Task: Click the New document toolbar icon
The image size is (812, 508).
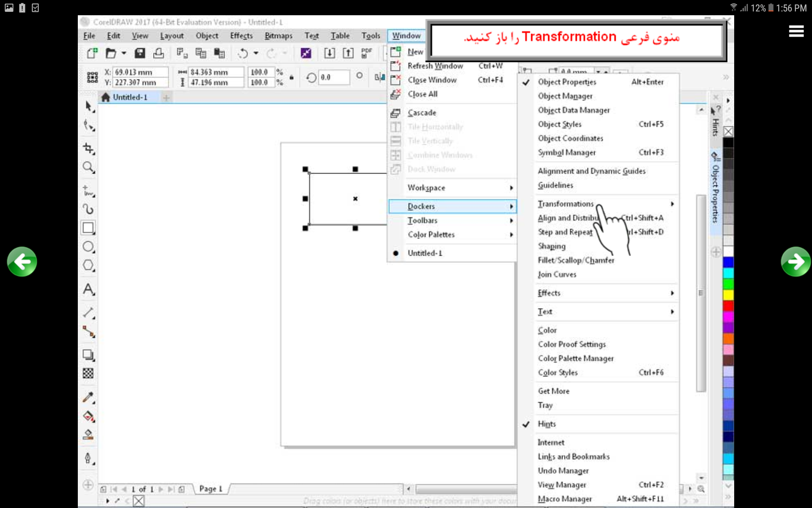Action: coord(92,53)
